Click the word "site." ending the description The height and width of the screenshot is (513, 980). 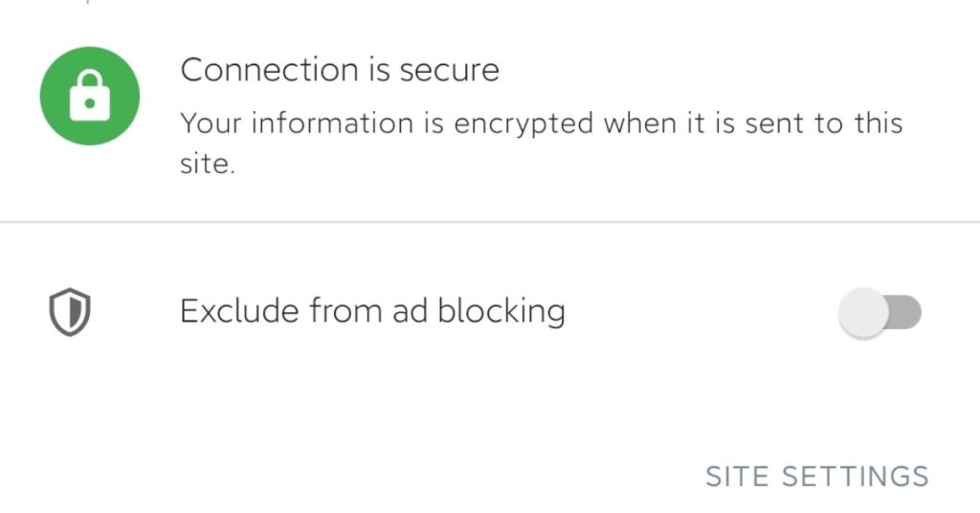(x=208, y=164)
